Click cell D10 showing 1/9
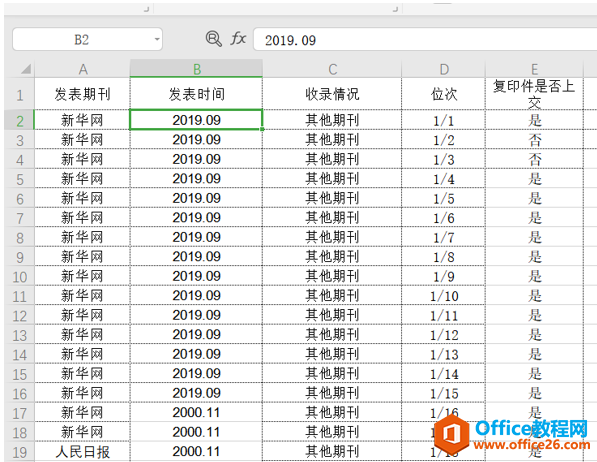 444,276
